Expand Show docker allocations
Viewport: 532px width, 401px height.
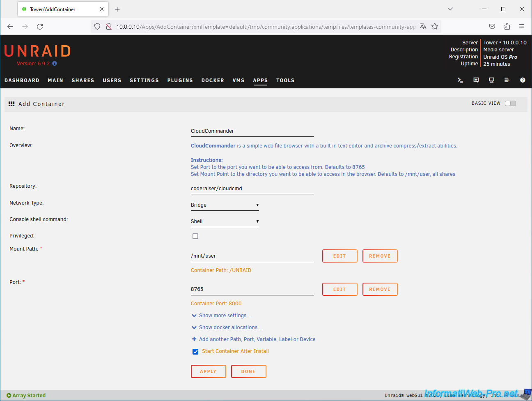click(x=228, y=327)
